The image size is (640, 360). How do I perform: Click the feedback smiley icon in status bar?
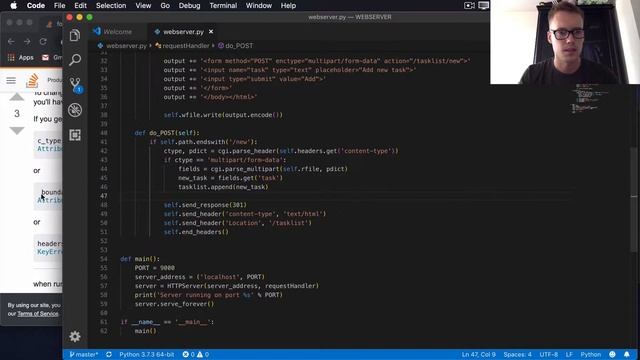pyautogui.click(x=612, y=354)
